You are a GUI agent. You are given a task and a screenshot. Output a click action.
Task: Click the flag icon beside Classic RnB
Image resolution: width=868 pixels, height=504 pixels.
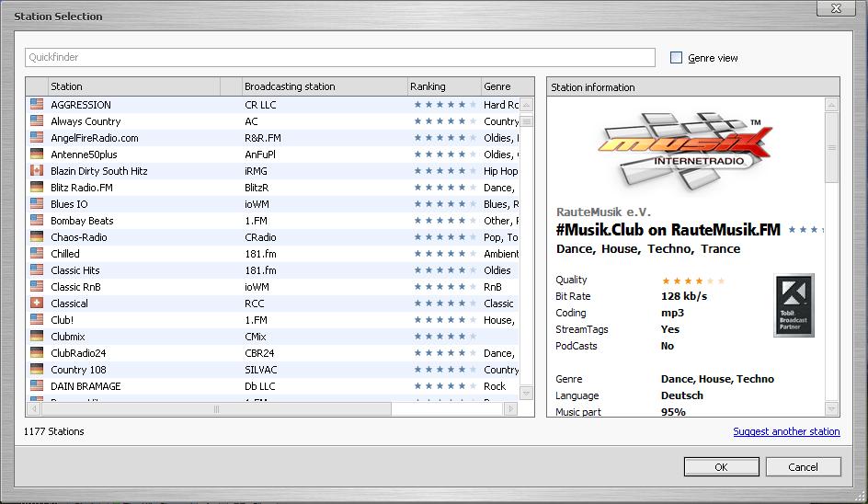(37, 286)
